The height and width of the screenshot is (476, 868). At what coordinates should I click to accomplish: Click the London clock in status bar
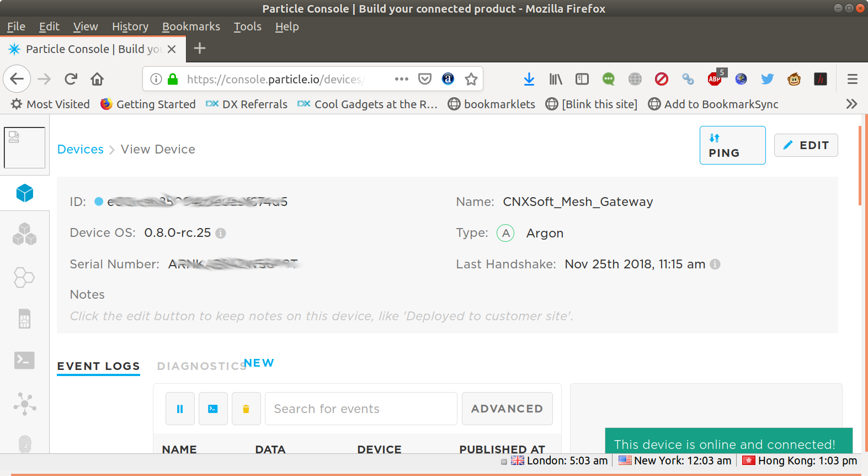pyautogui.click(x=560, y=461)
